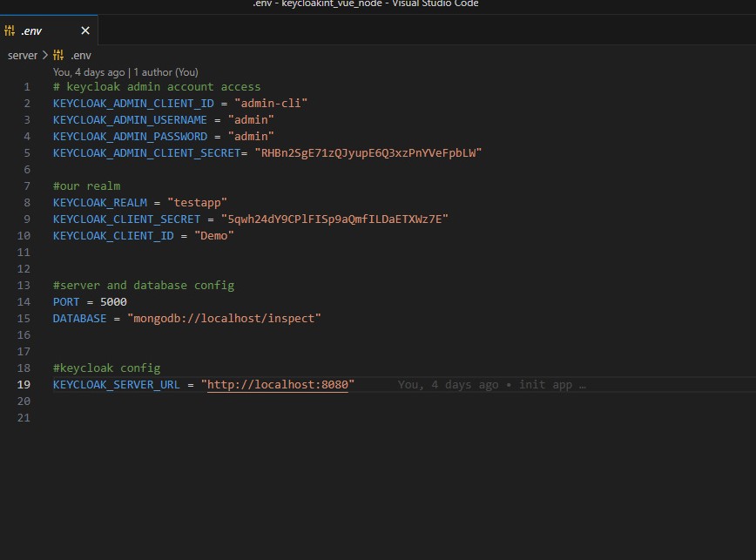Image resolution: width=756 pixels, height=560 pixels.
Task: Click the mongodb://localhost/inspect value
Action: coord(224,319)
